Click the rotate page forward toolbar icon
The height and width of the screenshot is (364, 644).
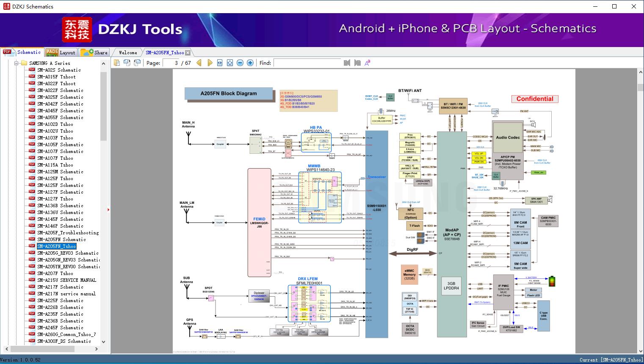pos(127,63)
